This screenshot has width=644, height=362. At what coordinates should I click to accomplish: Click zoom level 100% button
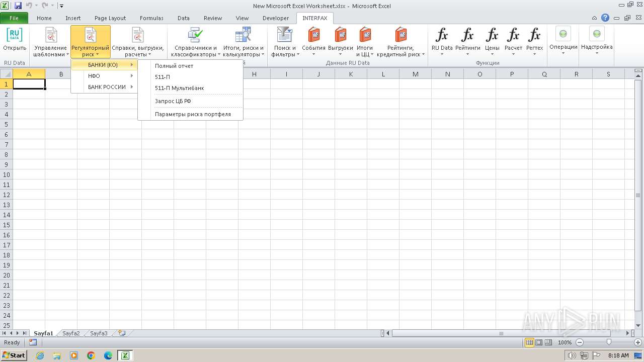pyautogui.click(x=565, y=342)
